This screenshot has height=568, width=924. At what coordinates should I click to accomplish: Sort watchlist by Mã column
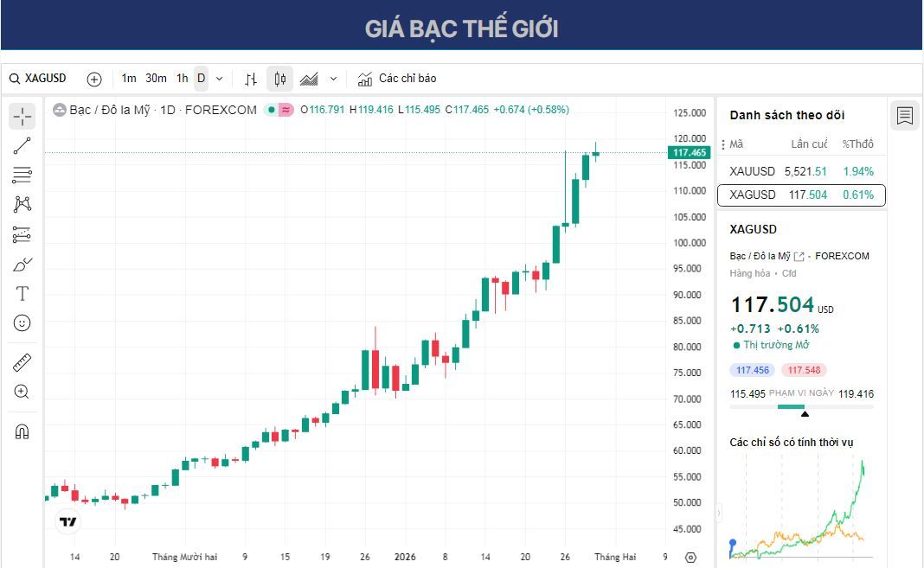click(x=736, y=144)
